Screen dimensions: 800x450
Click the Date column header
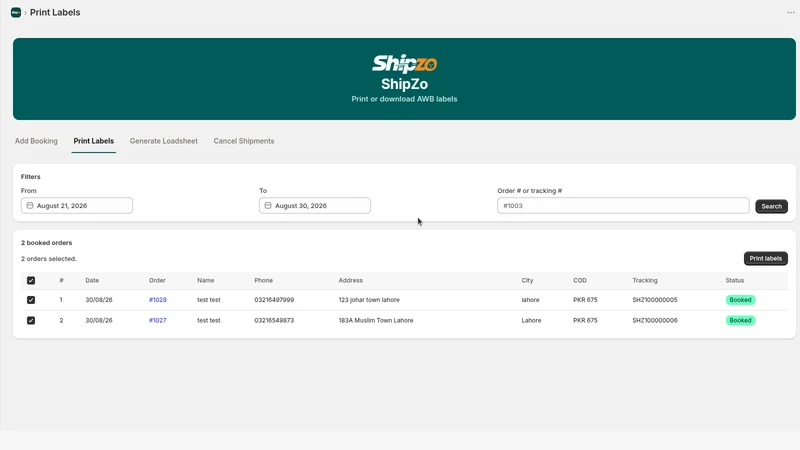click(92, 281)
